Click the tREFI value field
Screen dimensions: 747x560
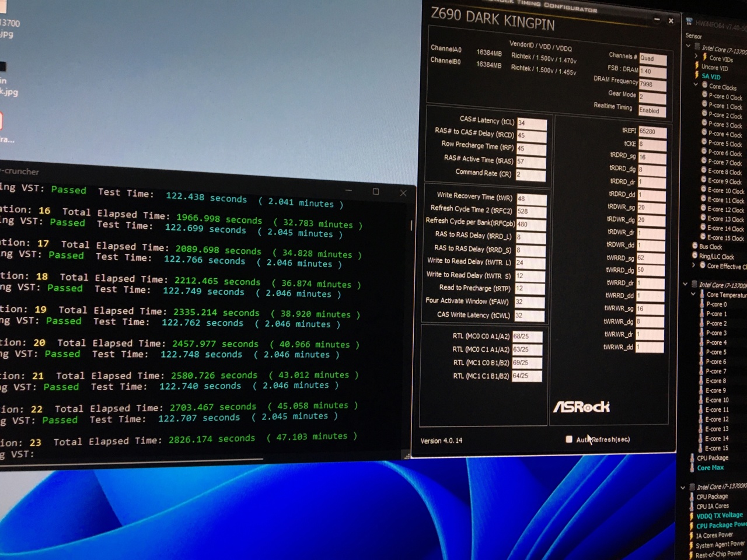tap(652, 132)
